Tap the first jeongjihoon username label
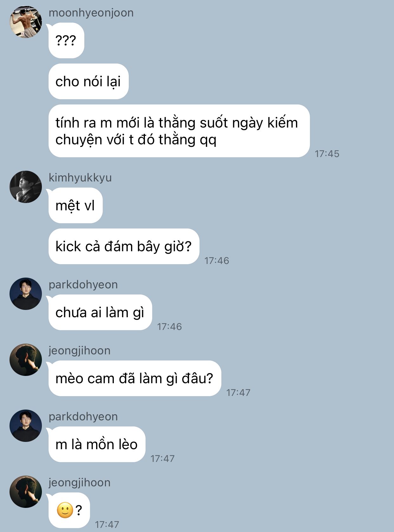The image size is (394, 532). point(80,351)
